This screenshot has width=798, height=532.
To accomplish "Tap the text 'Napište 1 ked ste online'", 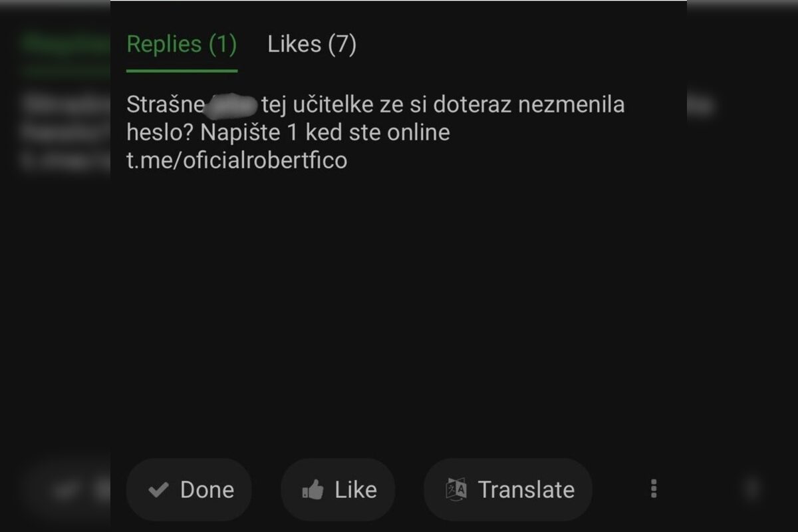I will [x=329, y=132].
